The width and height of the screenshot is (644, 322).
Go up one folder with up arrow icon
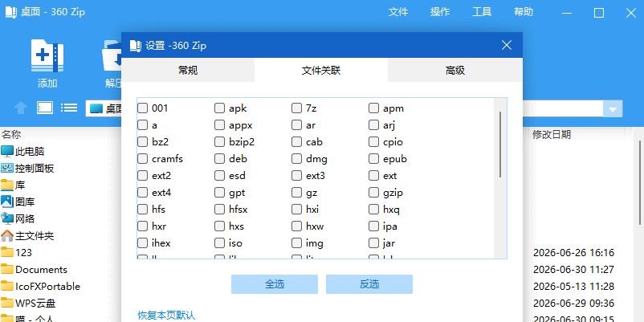coord(21,108)
